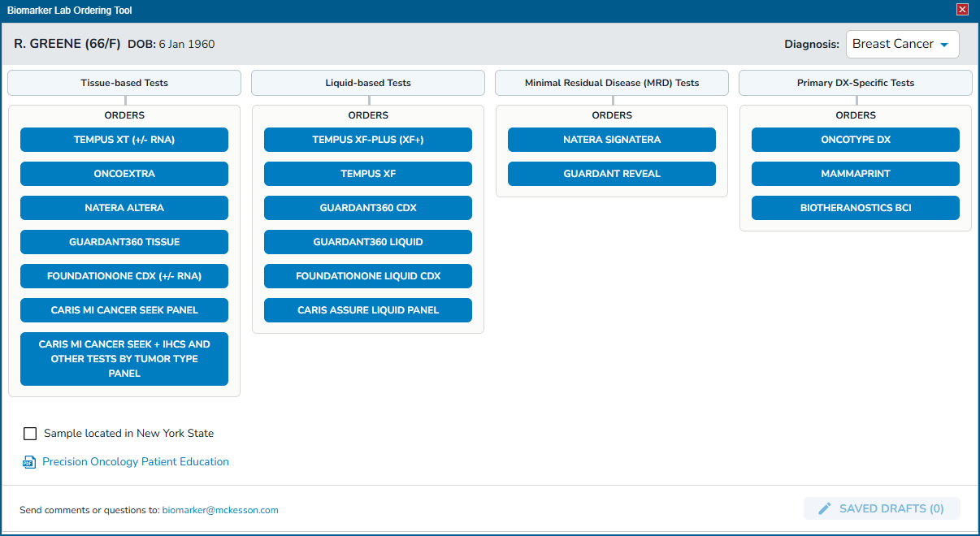Click the PDF icon beside Patient Education
This screenshot has width=980, height=536.
pos(28,461)
